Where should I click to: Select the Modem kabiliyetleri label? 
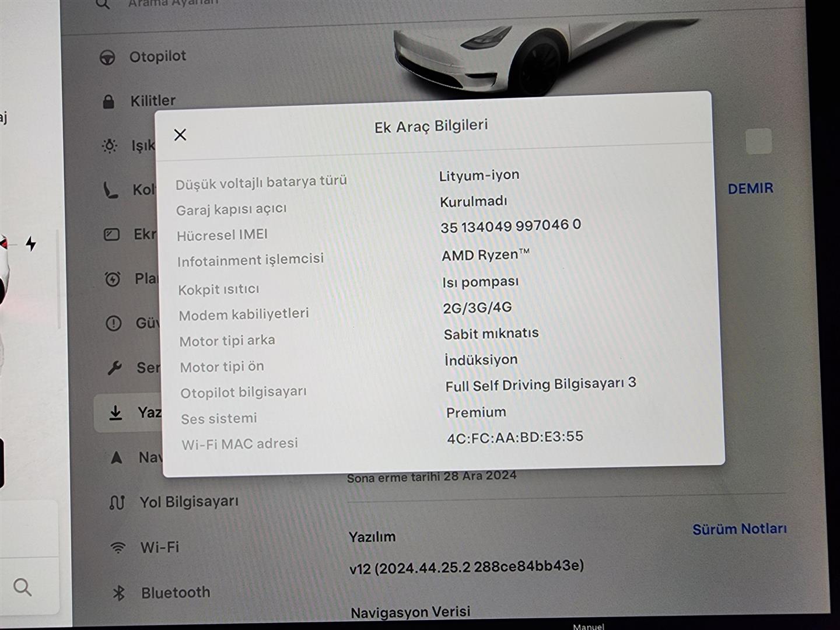244,314
